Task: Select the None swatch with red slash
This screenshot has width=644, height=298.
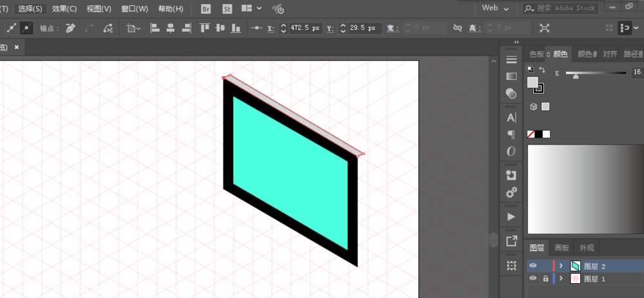Action: (531, 134)
